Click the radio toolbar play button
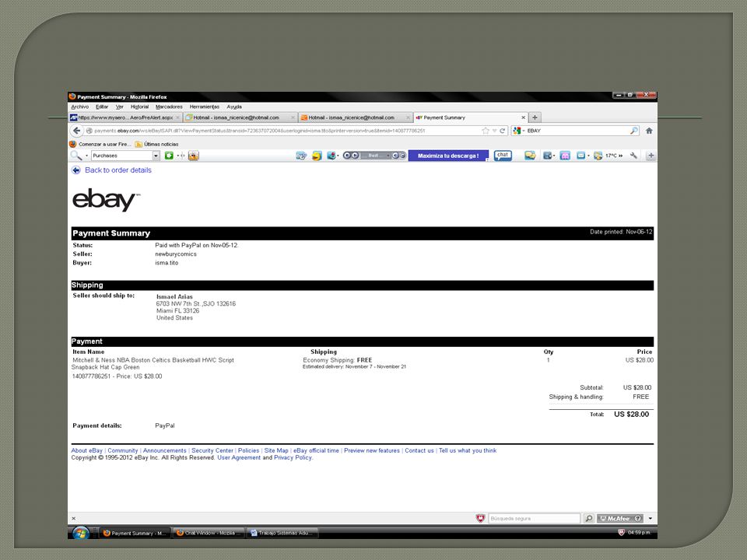Viewport: 747px width, 560px height. (x=355, y=156)
